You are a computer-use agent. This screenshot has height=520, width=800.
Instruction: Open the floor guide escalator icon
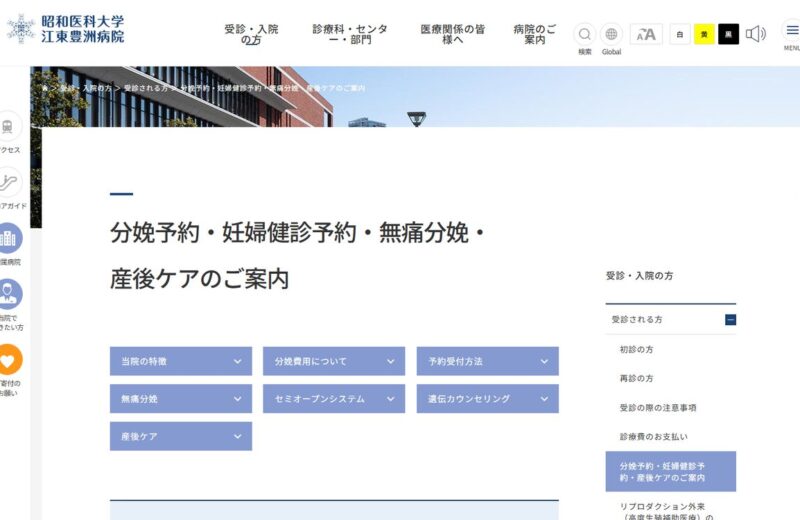[7, 182]
